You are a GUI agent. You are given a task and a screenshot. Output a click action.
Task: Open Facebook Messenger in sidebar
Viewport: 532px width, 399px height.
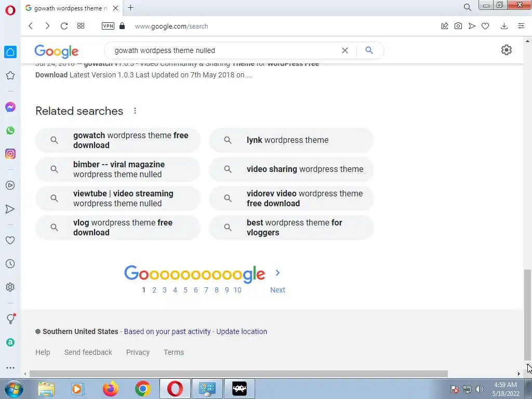point(10,107)
